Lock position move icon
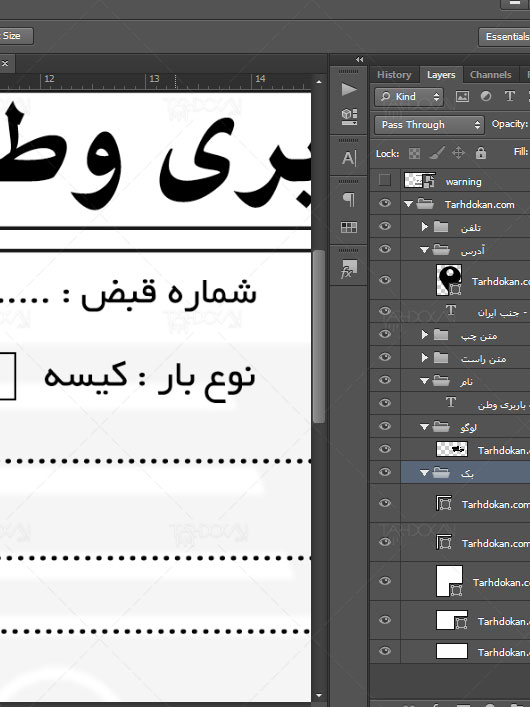530x707 pixels. pos(458,153)
